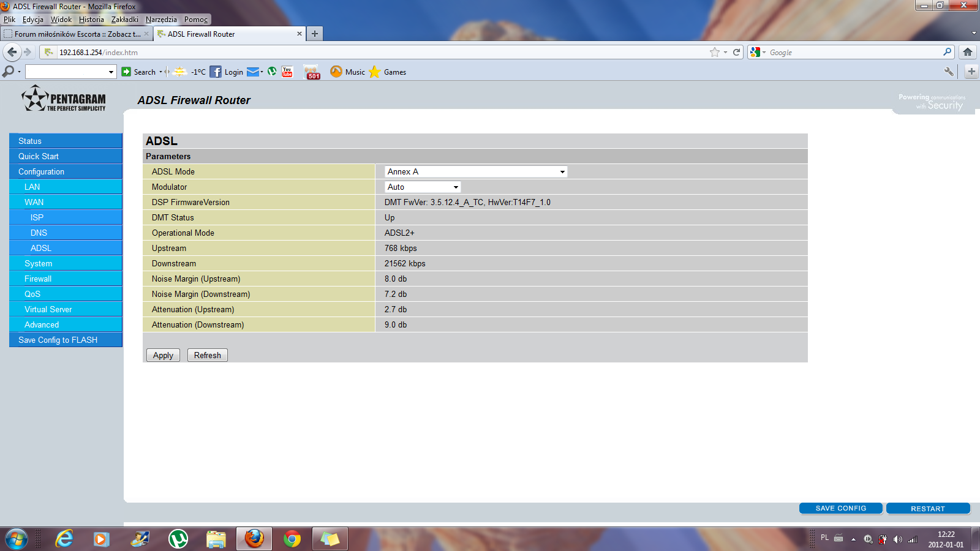This screenshot has height=551, width=980.
Task: Expand the toolbar search box dropdown
Action: click(x=111, y=72)
